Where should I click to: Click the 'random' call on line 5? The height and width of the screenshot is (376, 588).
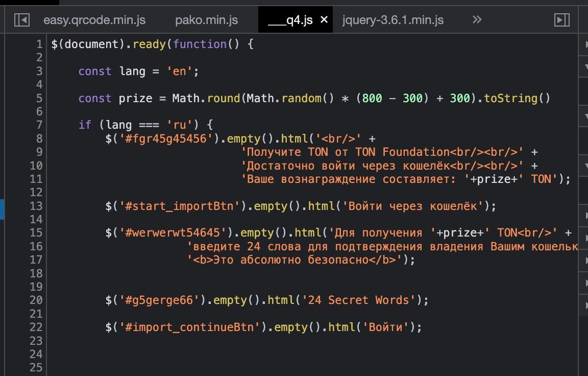302,98
